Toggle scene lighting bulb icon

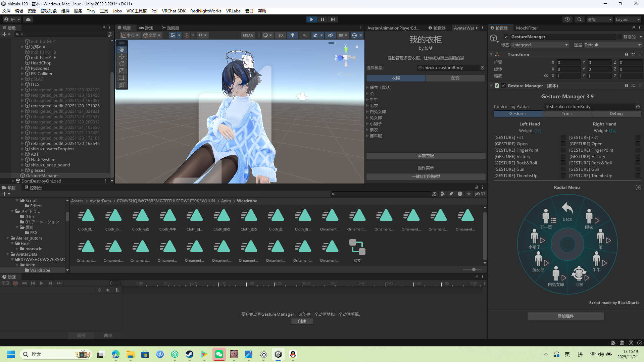point(293,35)
